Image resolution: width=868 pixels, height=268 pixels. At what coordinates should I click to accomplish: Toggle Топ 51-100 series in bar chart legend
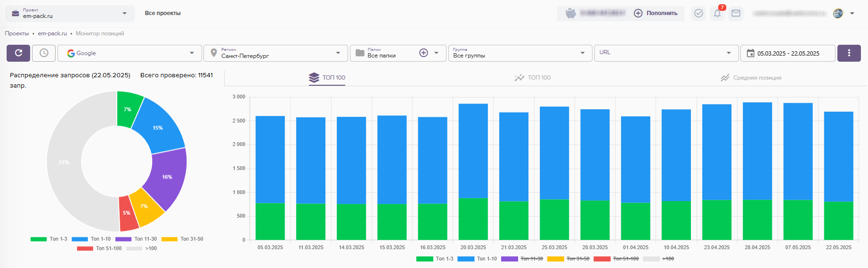(617, 259)
